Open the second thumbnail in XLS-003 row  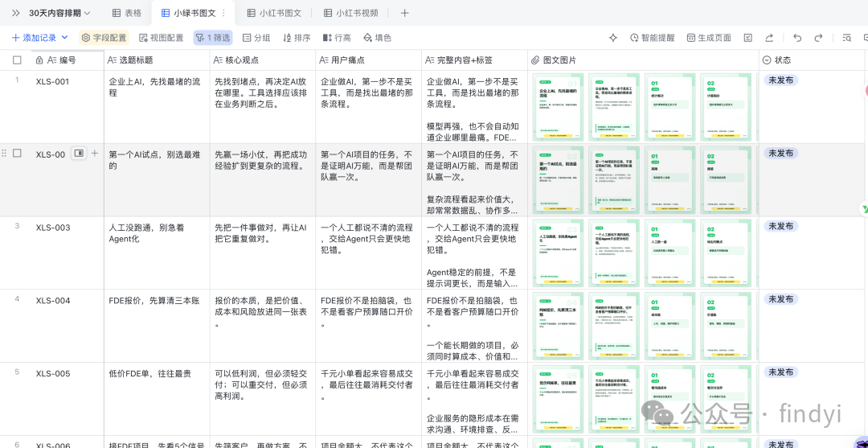tap(614, 253)
